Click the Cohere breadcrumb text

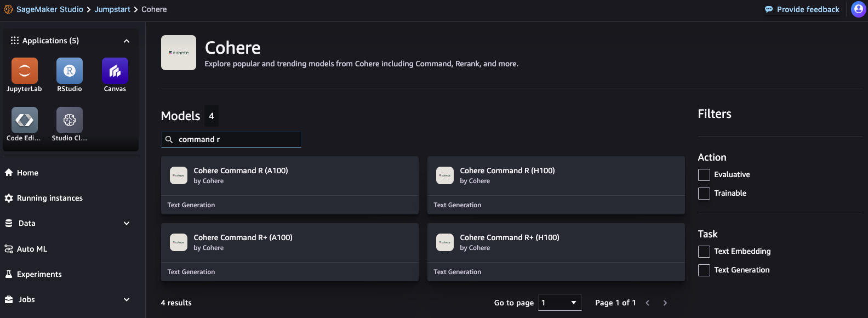point(154,9)
